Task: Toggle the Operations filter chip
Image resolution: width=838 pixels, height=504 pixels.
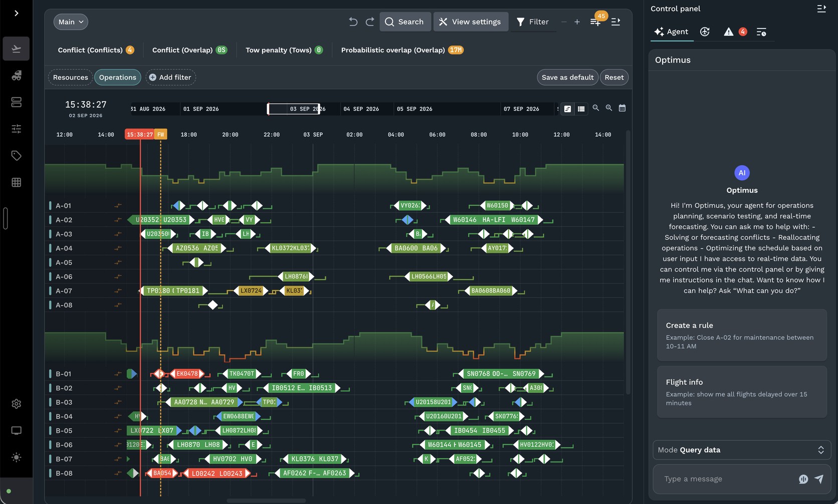Action: coord(118,77)
